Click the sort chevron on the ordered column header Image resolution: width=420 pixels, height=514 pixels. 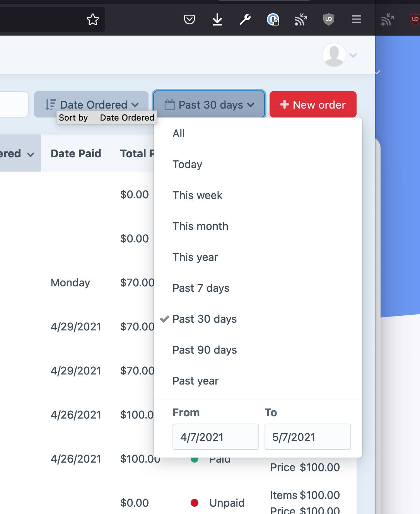31,154
